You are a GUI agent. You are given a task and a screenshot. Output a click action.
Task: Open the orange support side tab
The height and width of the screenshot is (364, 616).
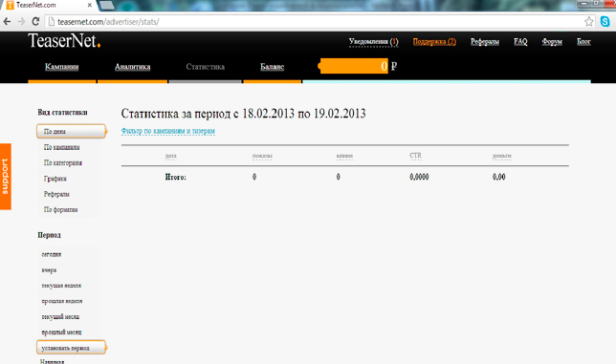click(x=6, y=177)
